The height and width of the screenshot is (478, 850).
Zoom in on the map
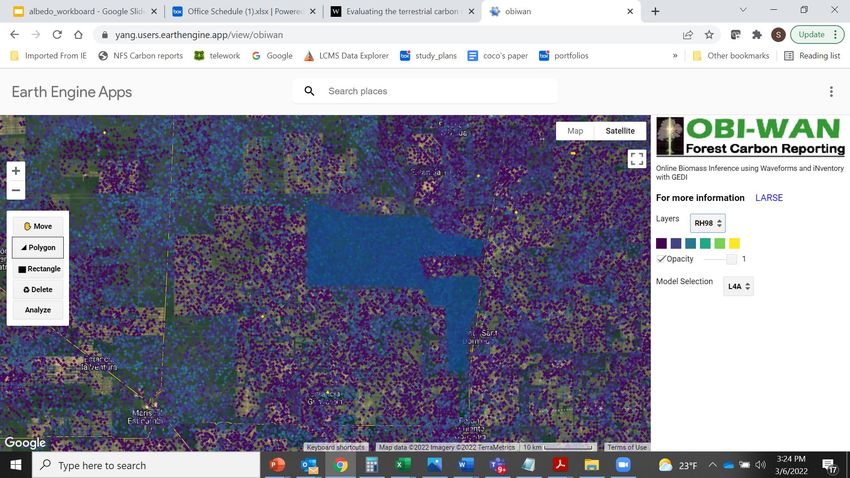pyautogui.click(x=16, y=171)
